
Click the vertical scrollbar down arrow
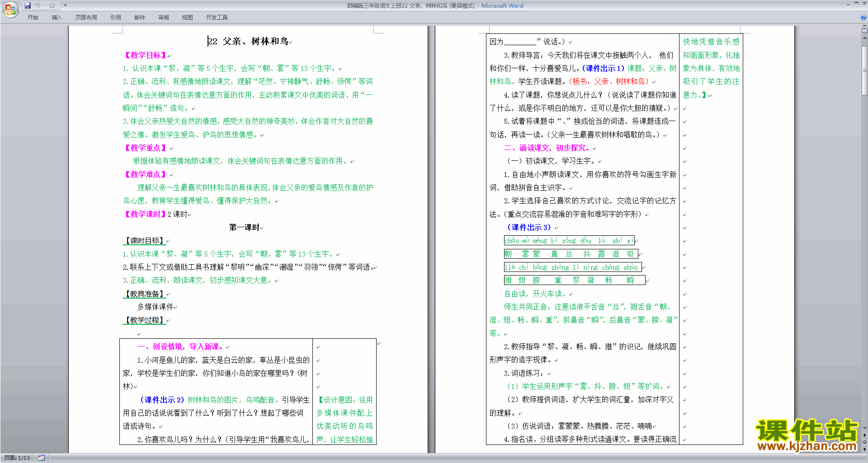865,428
